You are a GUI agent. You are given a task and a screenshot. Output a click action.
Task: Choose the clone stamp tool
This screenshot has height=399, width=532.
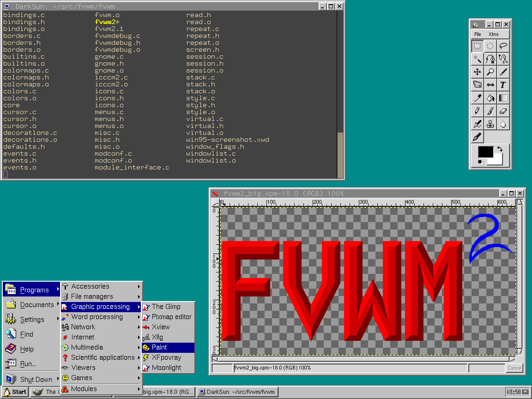(490, 124)
